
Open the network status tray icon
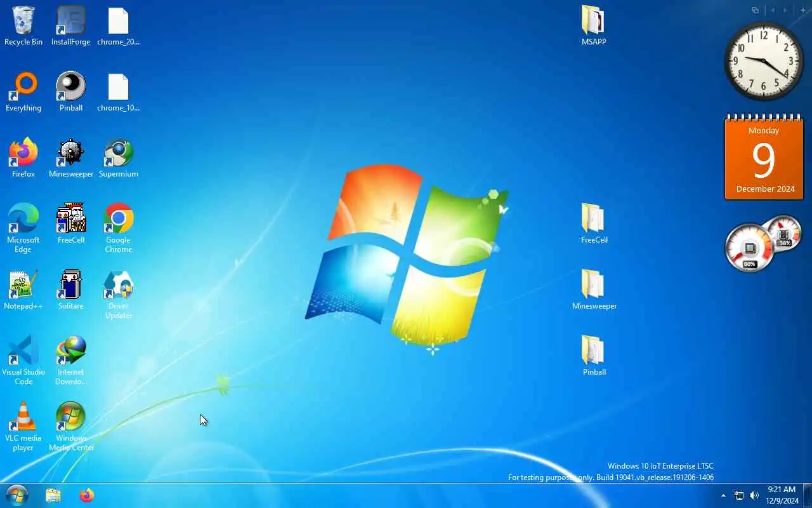pyautogui.click(x=739, y=495)
